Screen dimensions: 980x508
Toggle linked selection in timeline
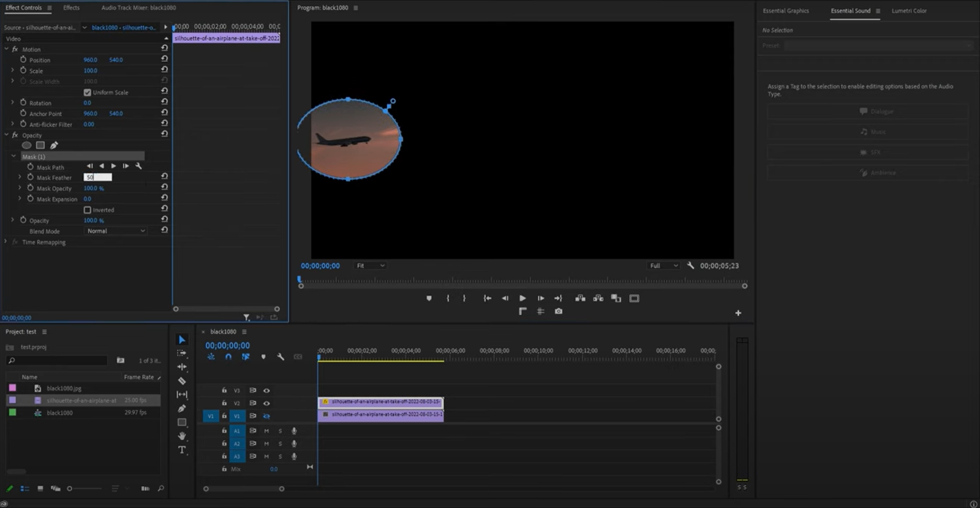(x=246, y=357)
